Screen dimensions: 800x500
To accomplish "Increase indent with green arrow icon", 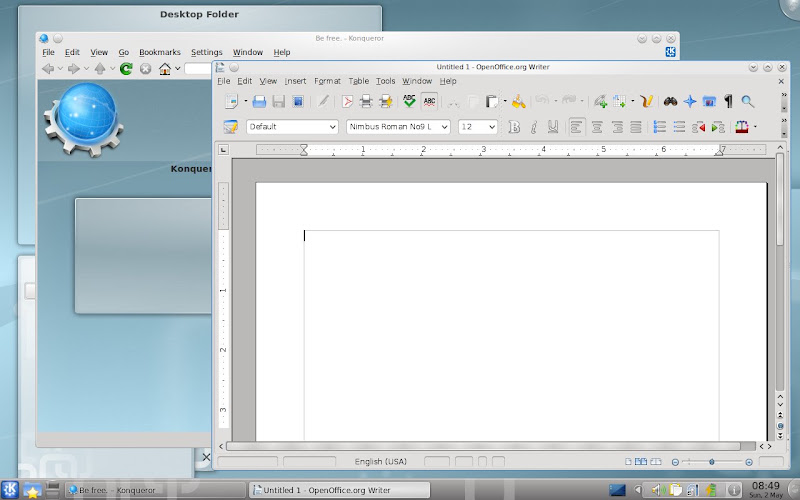I will coord(718,127).
